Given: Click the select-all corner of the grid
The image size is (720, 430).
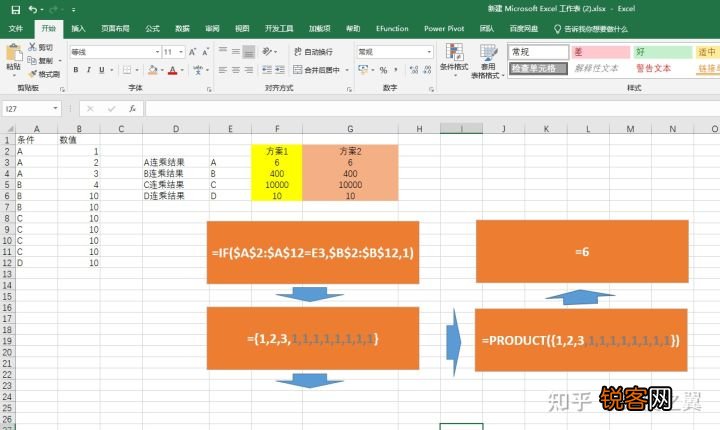Looking at the screenshot, I should (9, 129).
